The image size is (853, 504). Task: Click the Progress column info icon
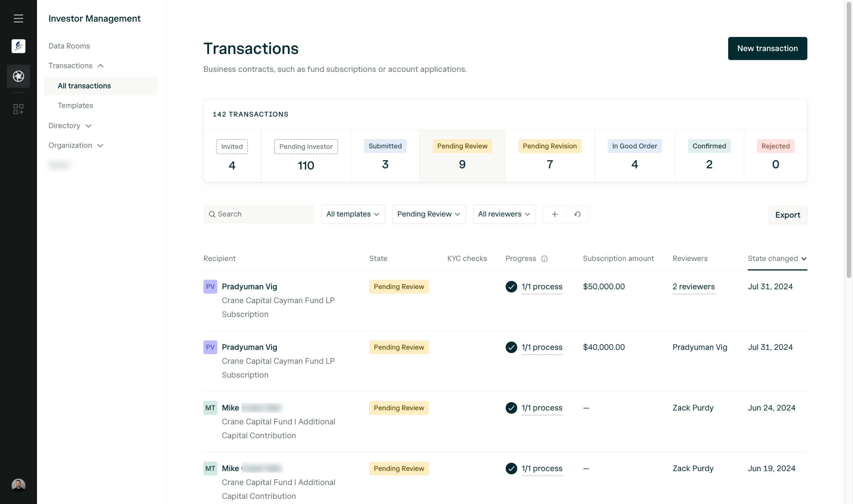coord(544,259)
